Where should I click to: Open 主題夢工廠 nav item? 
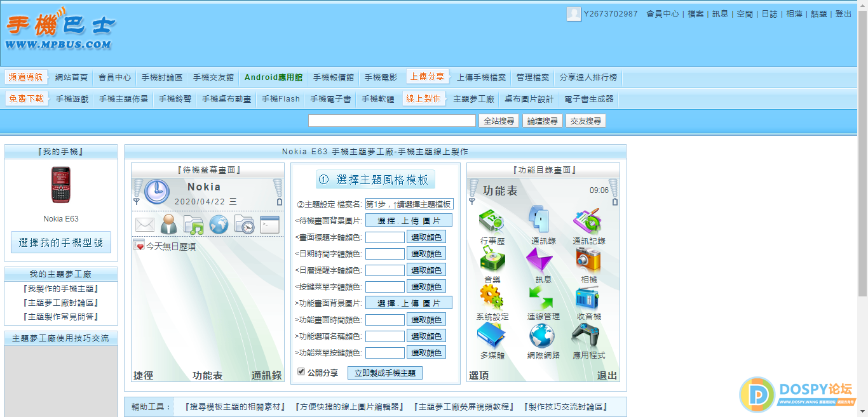[x=473, y=99]
